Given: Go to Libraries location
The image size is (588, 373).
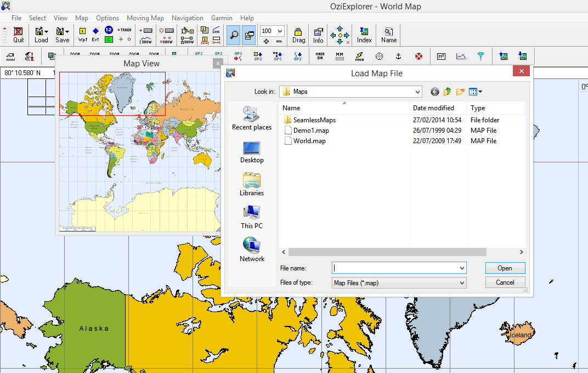Looking at the screenshot, I should tap(252, 184).
